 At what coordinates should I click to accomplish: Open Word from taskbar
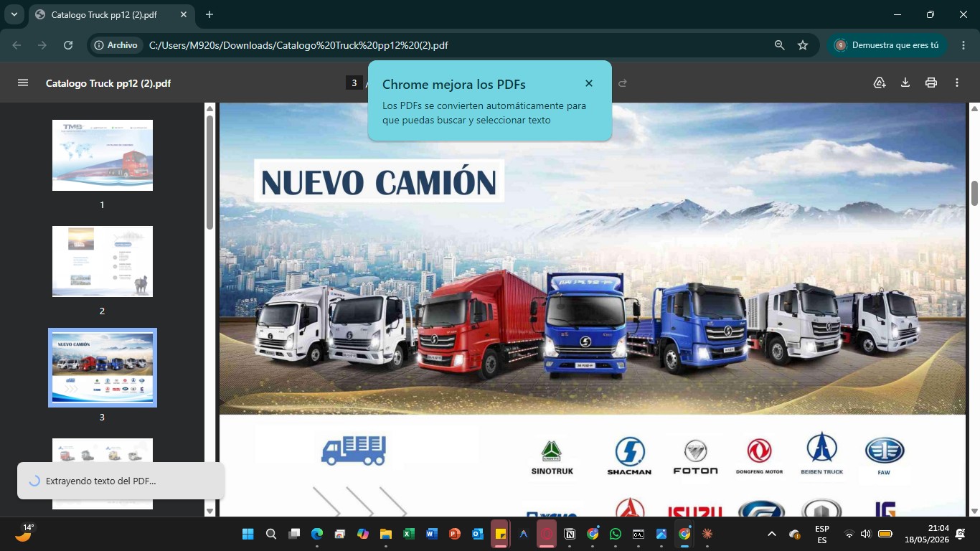432,534
